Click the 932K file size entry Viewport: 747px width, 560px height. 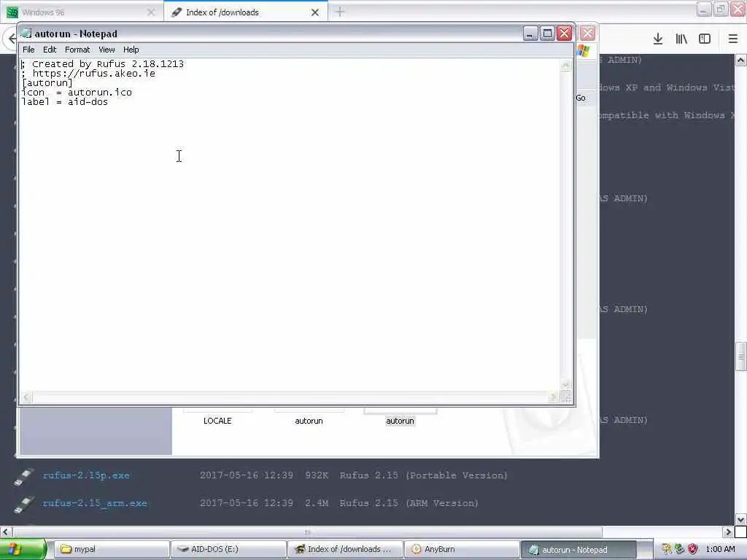click(317, 475)
